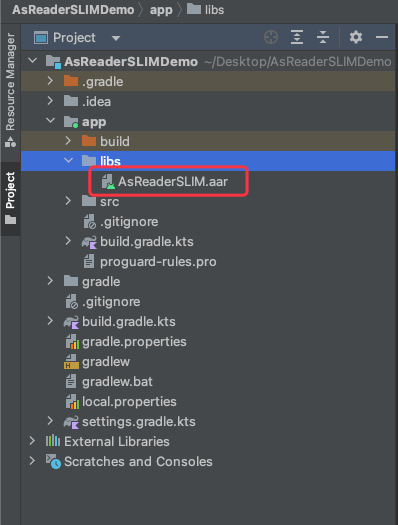Expand the External Libraries node
The image size is (398, 525).
tap(32, 441)
